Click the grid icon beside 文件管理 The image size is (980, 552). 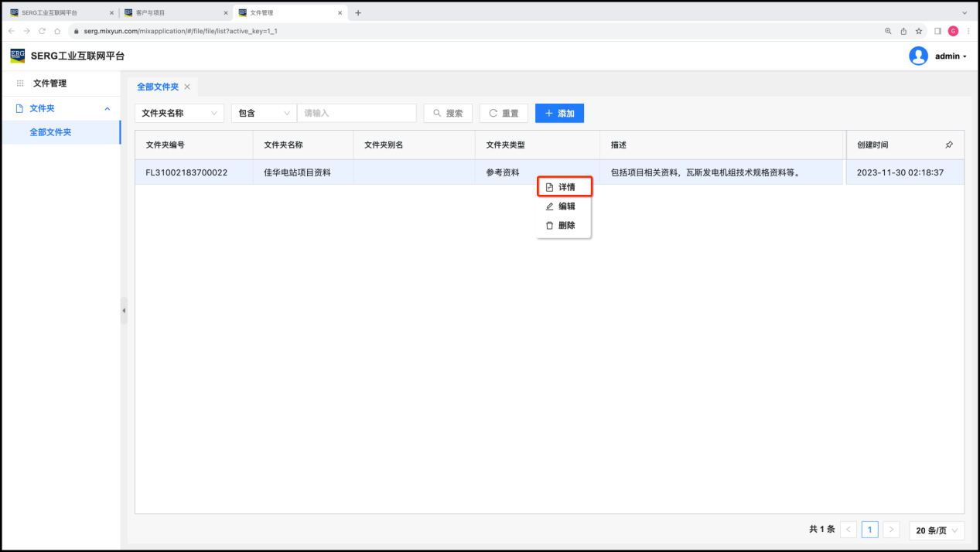pyautogui.click(x=20, y=83)
